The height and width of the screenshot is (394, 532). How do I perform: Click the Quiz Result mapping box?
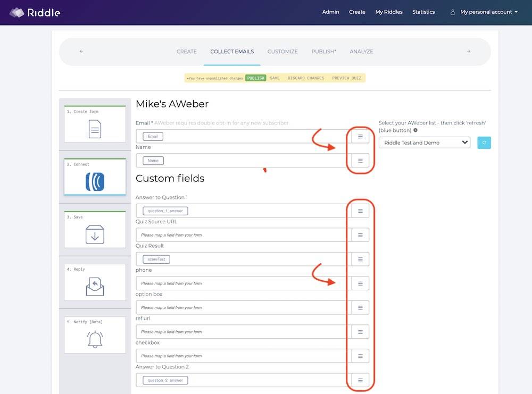pyautogui.click(x=243, y=259)
